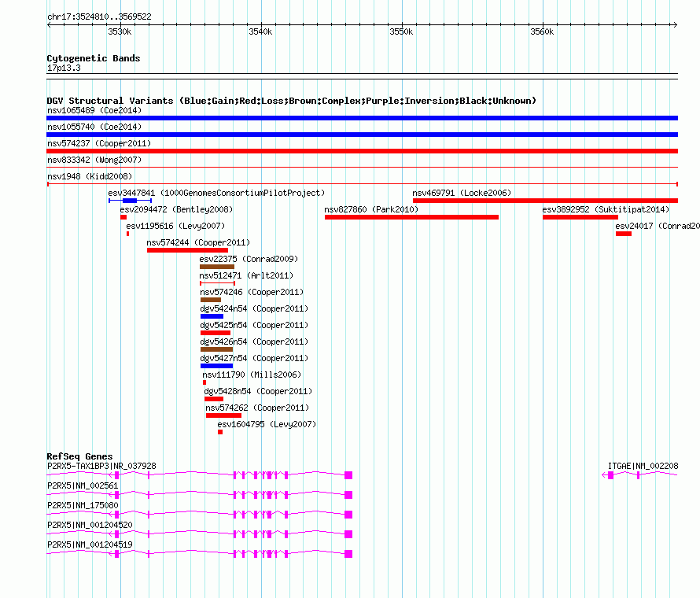Screen dimensions: 700x598
Task: Select the nsv1055740 (Coe2014) blue bar
Action: [x=362, y=135]
